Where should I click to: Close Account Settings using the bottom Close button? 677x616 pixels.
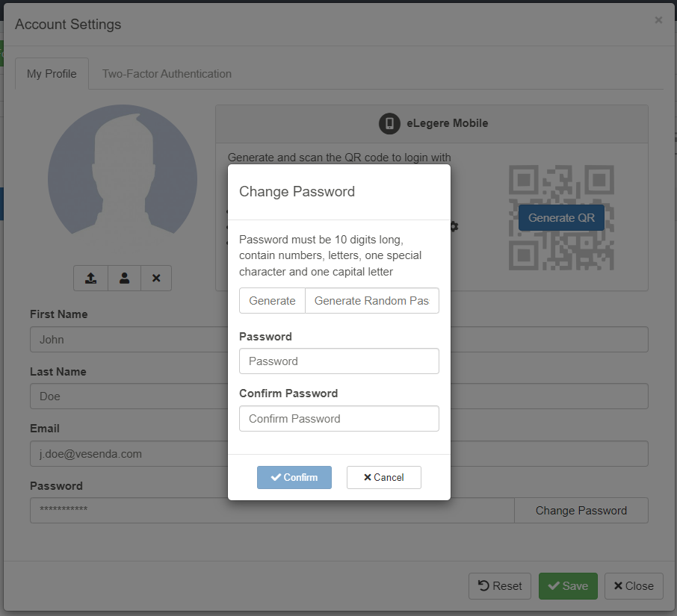(633, 586)
